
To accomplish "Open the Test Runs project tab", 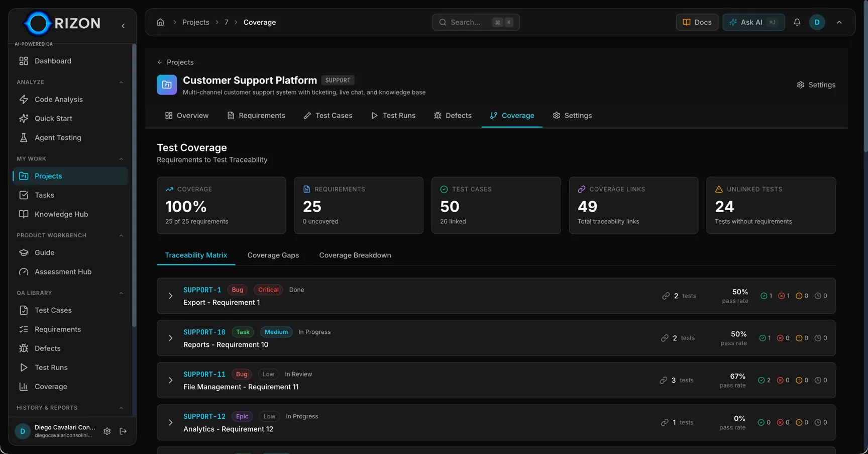I will tap(393, 116).
